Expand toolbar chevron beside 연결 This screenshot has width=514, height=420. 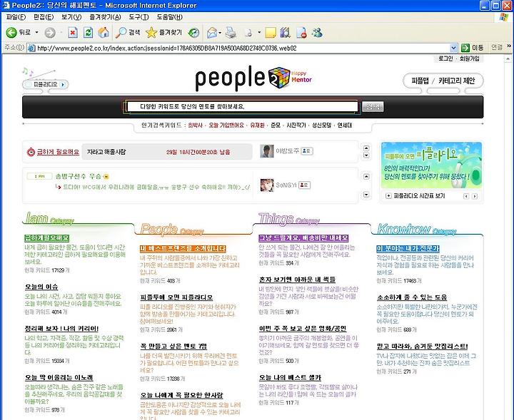coord(509,46)
